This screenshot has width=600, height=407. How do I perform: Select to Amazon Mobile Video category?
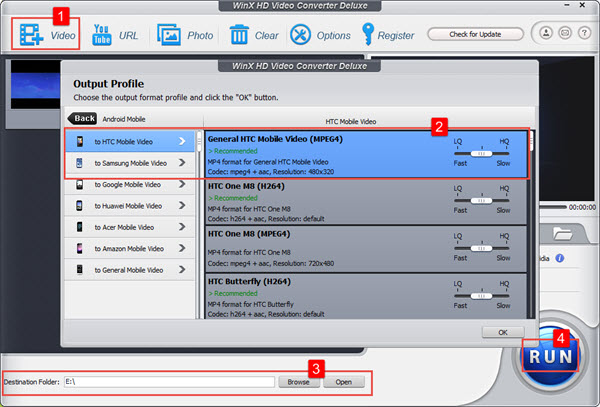click(x=130, y=249)
